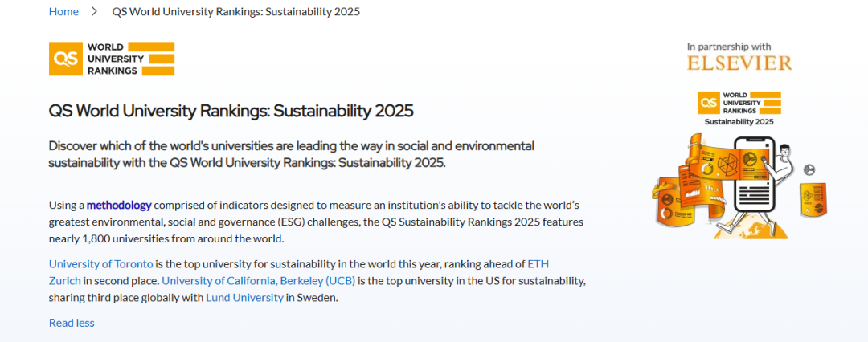The height and width of the screenshot is (342, 868).
Task: Go to Home via breadcrumb
Action: (63, 11)
